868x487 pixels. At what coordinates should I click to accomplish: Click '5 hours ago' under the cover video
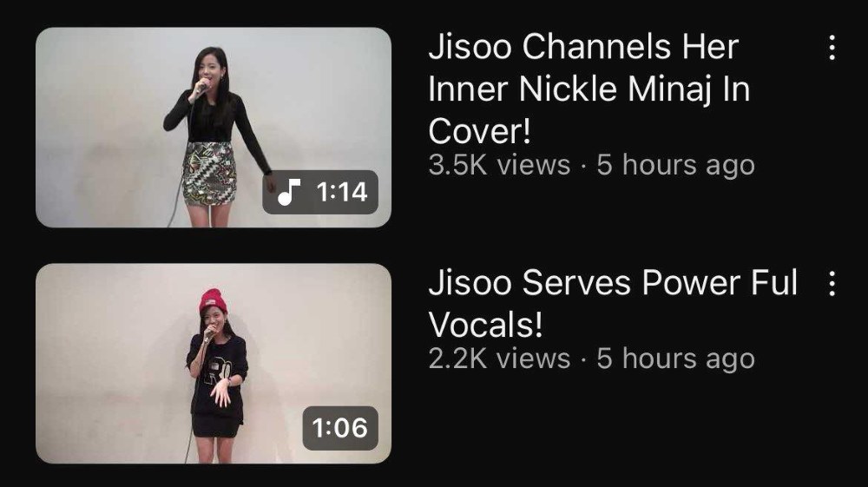point(675,165)
